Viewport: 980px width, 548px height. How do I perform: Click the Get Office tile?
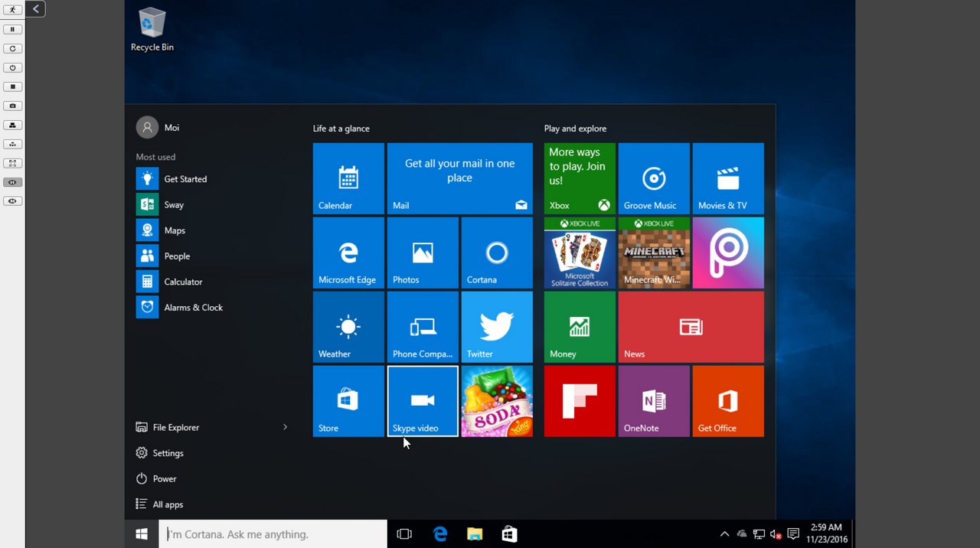coord(728,401)
